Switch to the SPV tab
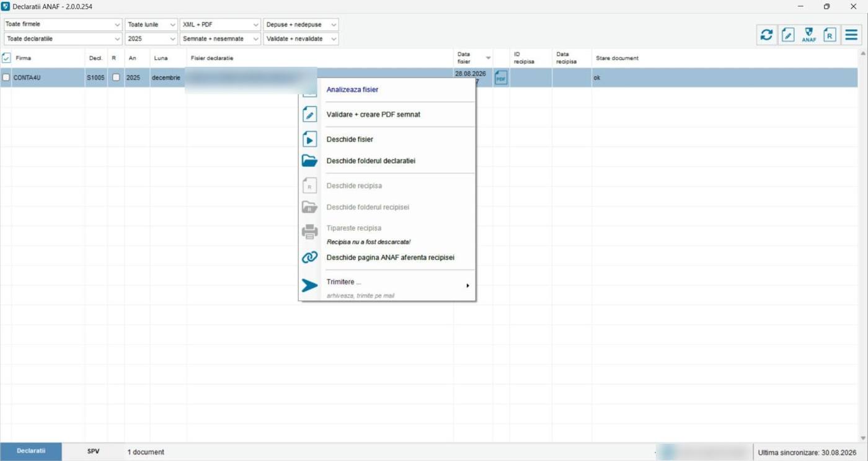 pyautogui.click(x=93, y=451)
